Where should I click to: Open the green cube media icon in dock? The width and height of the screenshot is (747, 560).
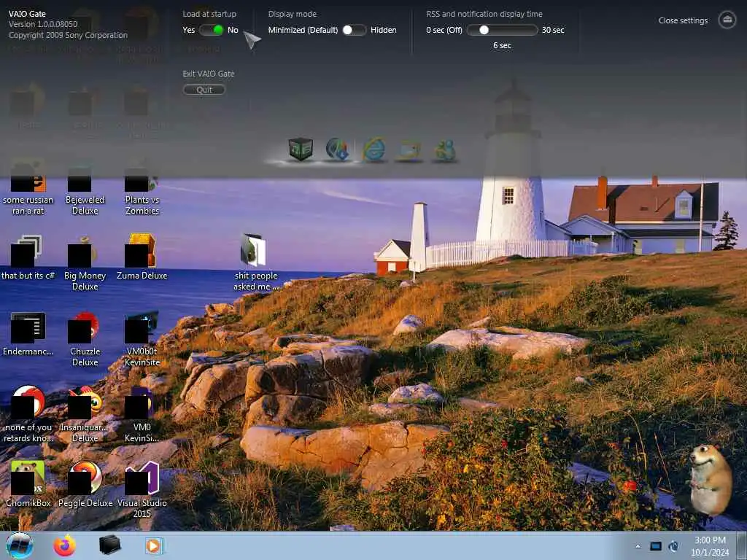(301, 149)
